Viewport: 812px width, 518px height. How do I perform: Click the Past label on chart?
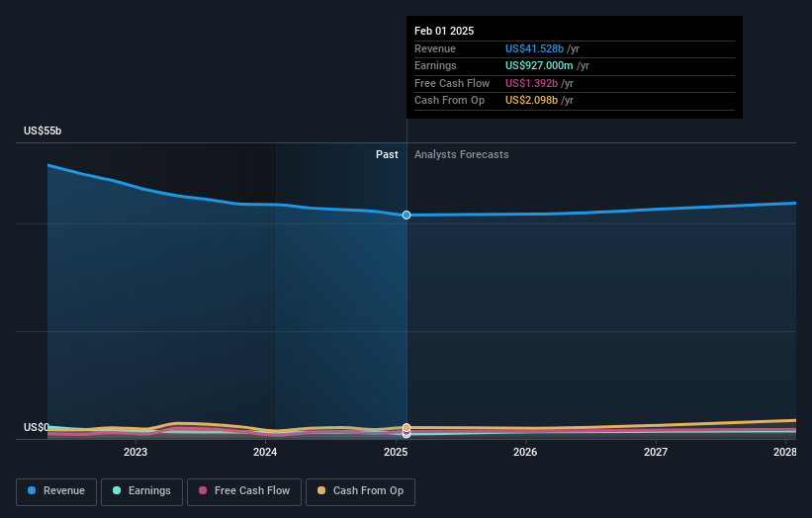(x=387, y=155)
